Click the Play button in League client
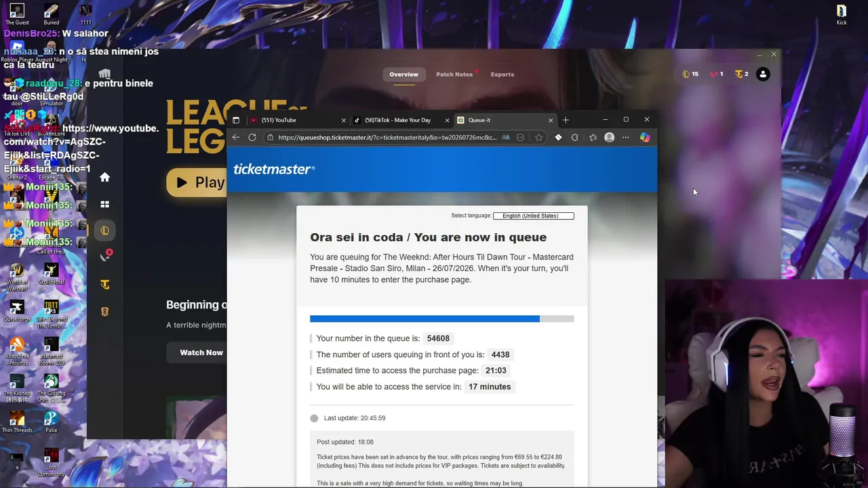 (x=197, y=182)
